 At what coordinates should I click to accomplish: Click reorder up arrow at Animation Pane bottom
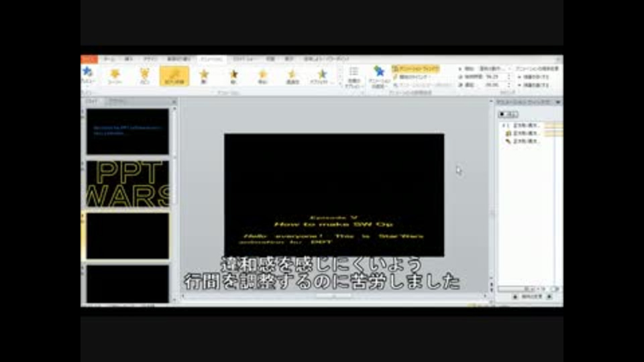(515, 297)
